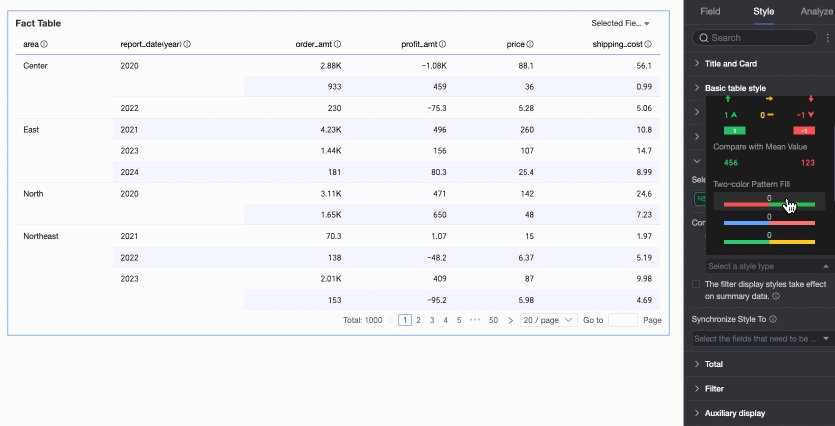Click info icon beside order_amt header
The height and width of the screenshot is (426, 835).
point(338,45)
